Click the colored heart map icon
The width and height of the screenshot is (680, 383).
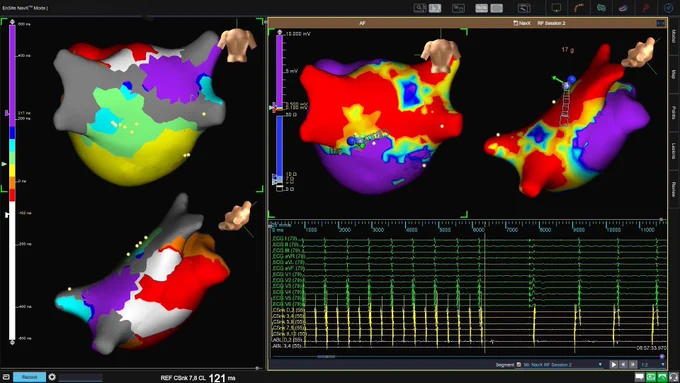[x=623, y=8]
